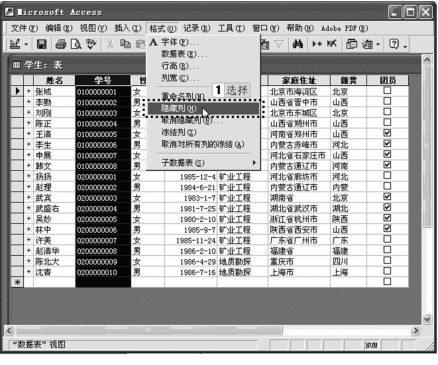The image size is (438, 365).
Task: Open the 记录 menu
Action: 197,28
